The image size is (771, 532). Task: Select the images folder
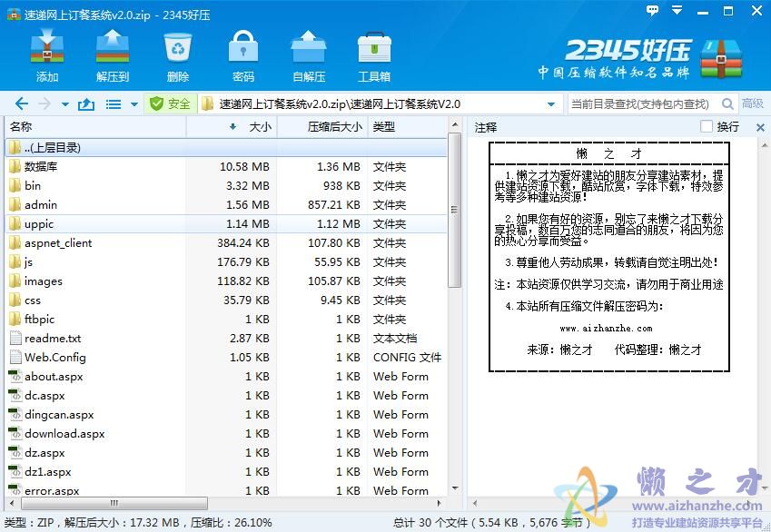(43, 281)
